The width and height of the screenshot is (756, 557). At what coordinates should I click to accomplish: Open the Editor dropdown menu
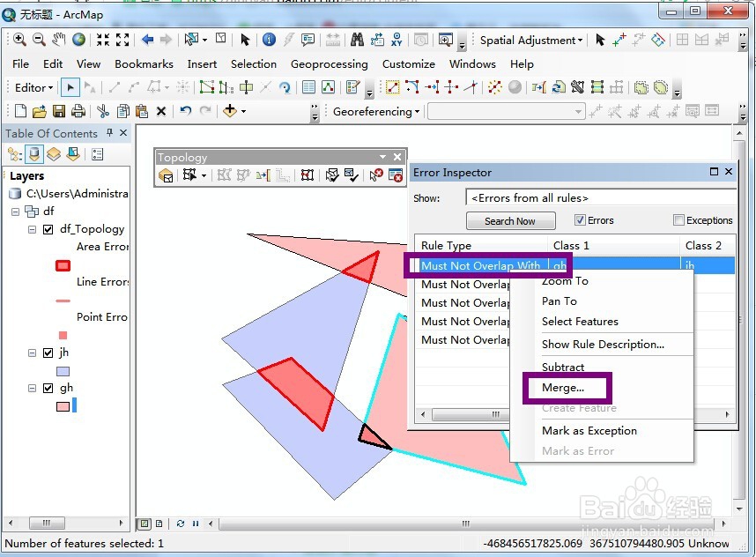pyautogui.click(x=33, y=88)
